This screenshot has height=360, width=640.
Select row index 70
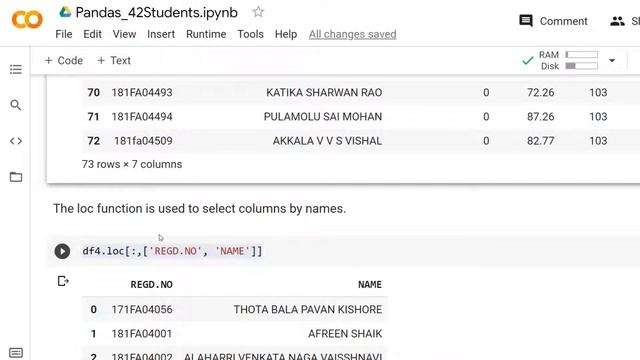tap(93, 92)
